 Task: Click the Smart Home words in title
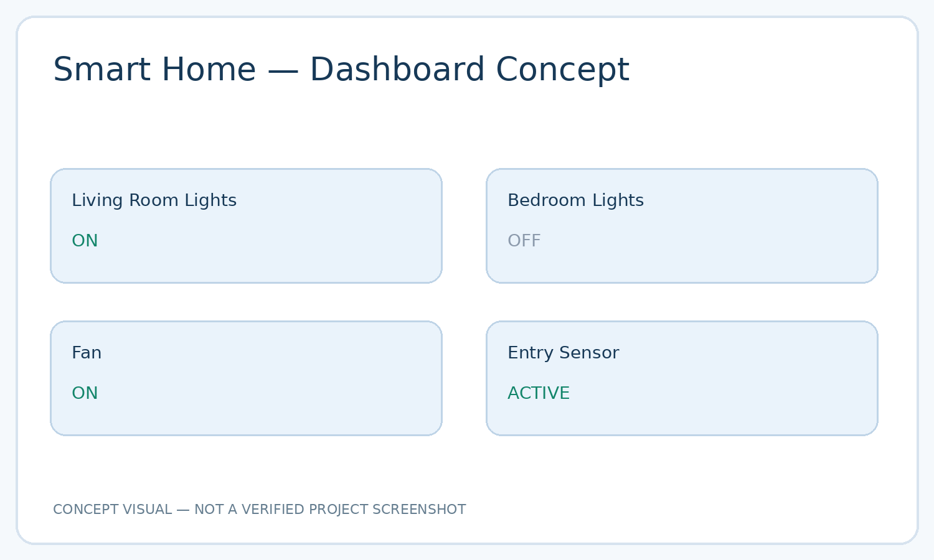154,70
